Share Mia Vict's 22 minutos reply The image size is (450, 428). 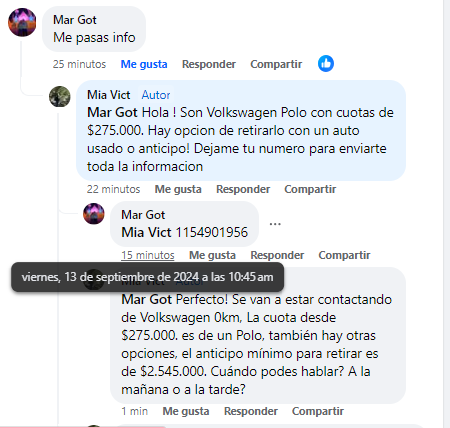310,189
